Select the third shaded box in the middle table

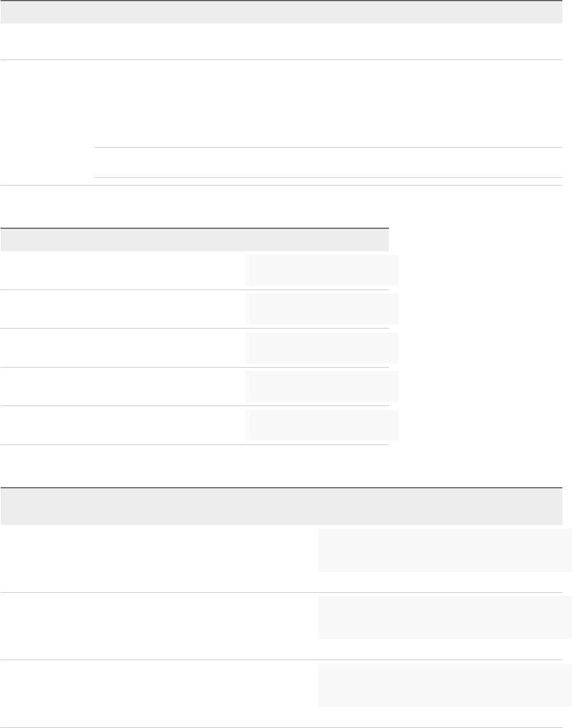point(322,348)
